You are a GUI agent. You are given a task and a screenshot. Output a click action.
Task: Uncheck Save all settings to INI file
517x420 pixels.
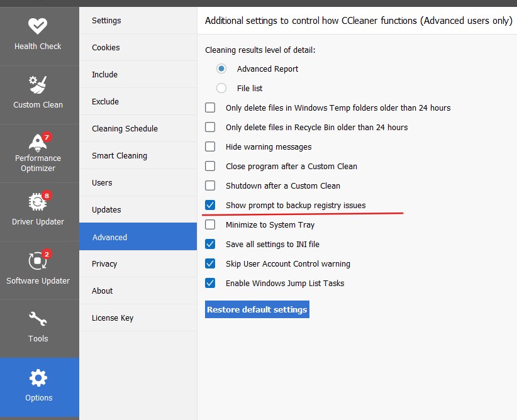pyautogui.click(x=210, y=244)
